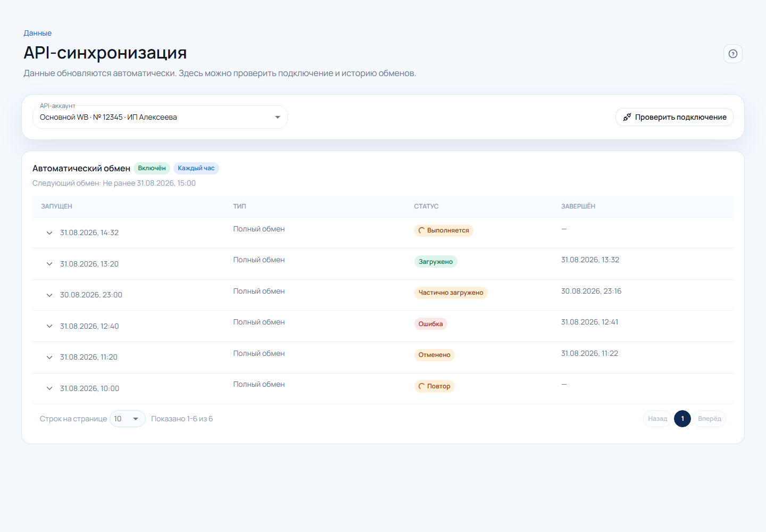Click completion time 31.08.2026, 12:41
Image resolution: width=766 pixels, height=532 pixels.
tap(589, 322)
